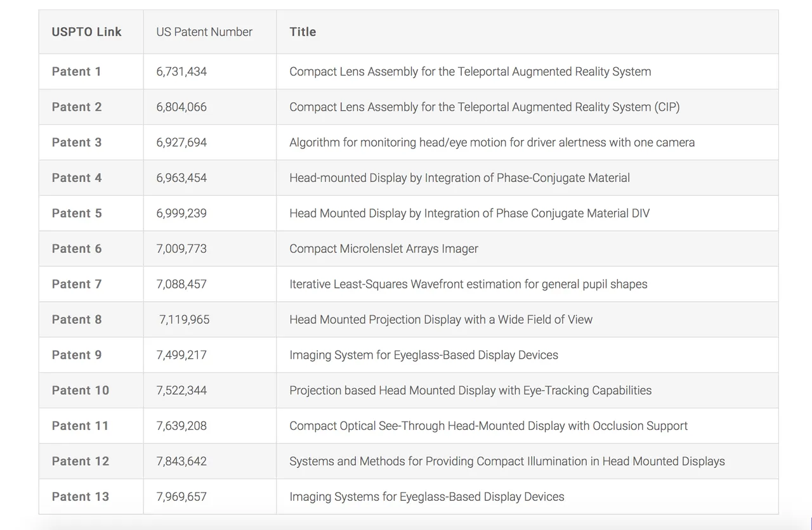Screen dimensions: 812x530
Task: Select patent number 6,731,434 cell
Action: click(x=210, y=72)
